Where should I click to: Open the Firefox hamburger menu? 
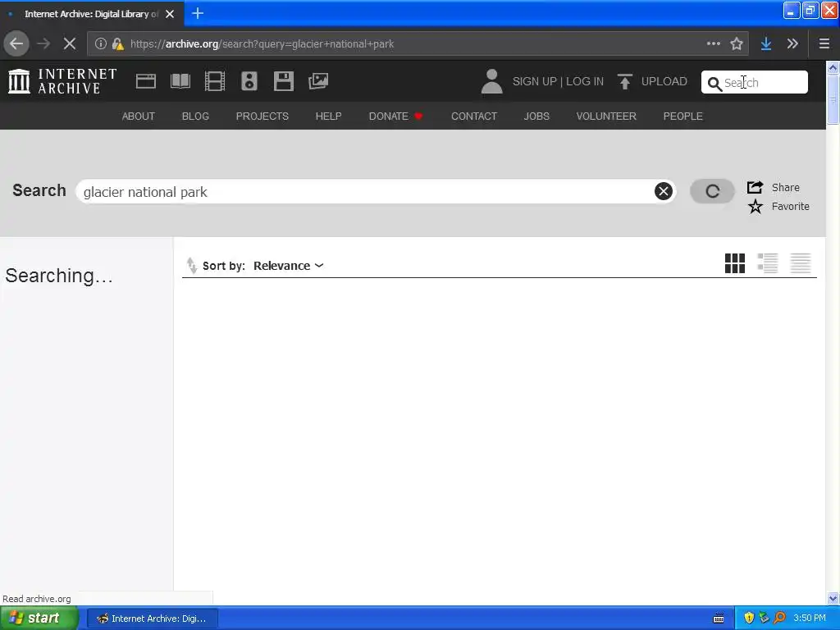(x=824, y=44)
